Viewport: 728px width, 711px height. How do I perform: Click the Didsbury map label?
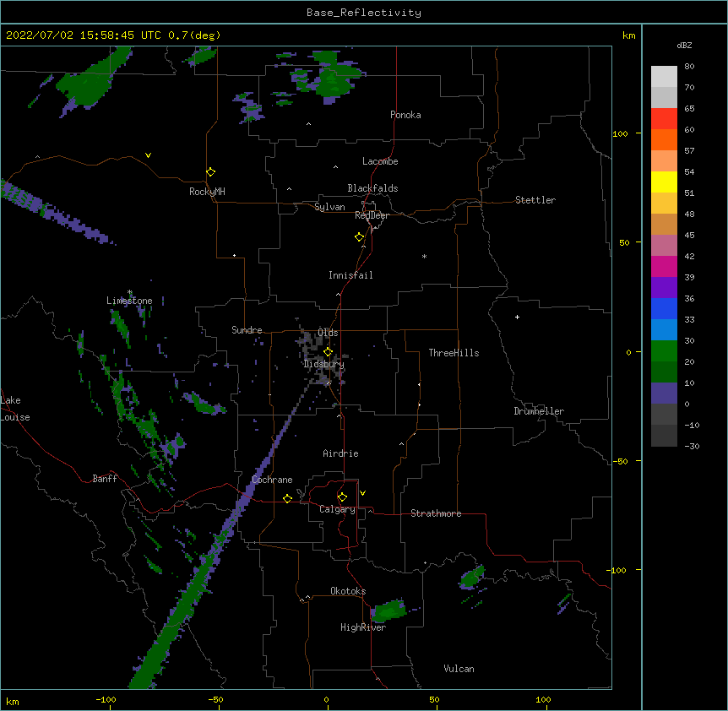324,364
